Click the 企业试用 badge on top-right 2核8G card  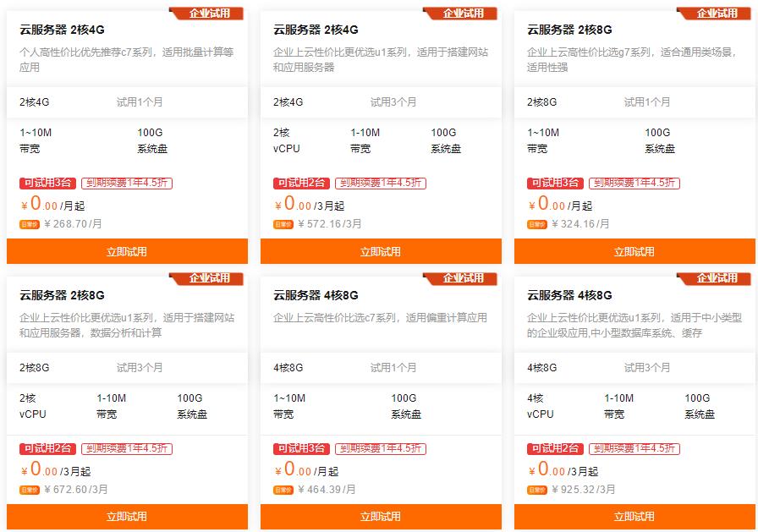click(715, 12)
